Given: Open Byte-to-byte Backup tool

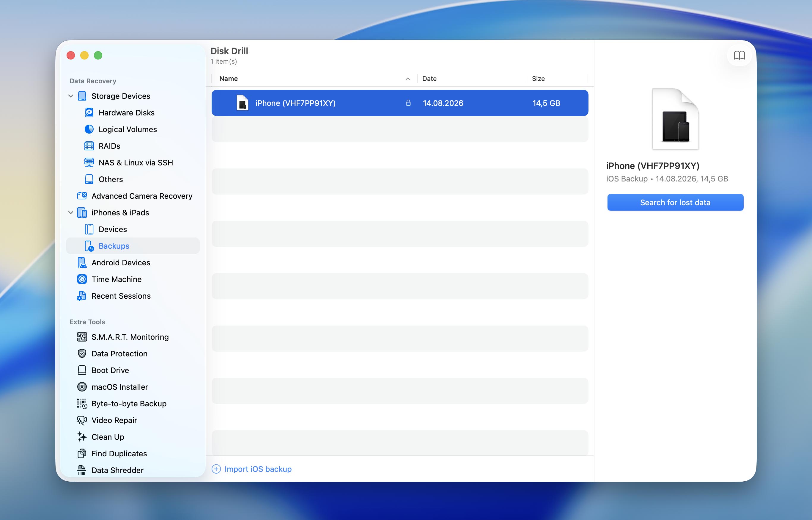Looking at the screenshot, I should (129, 403).
